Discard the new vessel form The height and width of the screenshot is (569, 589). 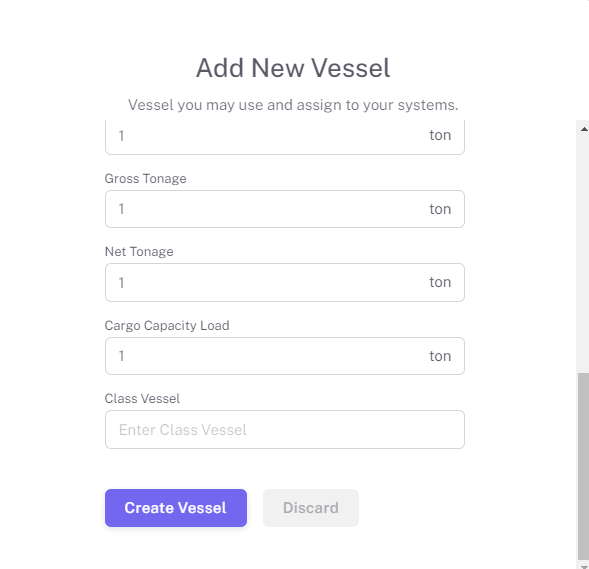(x=311, y=508)
